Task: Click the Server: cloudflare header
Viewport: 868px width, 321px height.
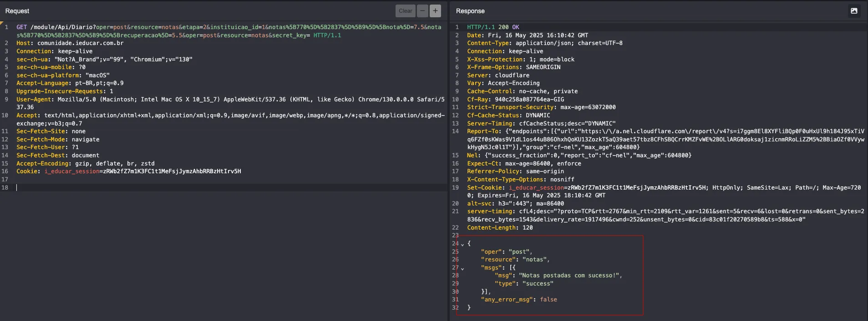Action: coord(498,75)
